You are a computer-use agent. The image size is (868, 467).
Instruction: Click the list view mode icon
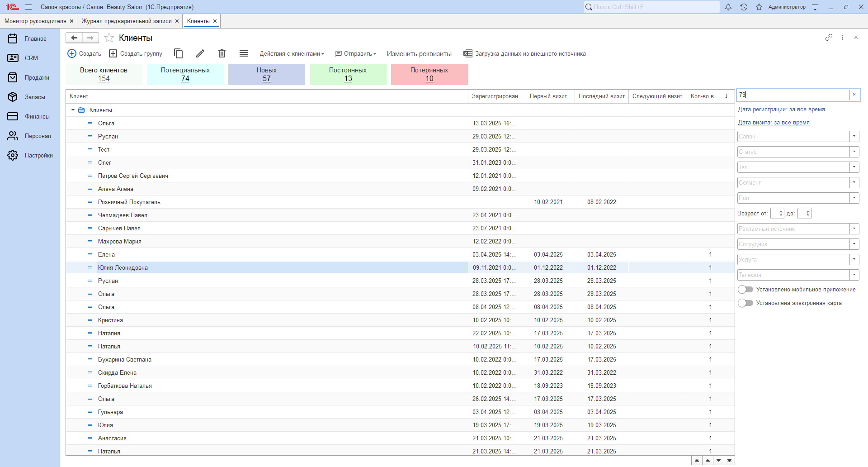click(244, 53)
